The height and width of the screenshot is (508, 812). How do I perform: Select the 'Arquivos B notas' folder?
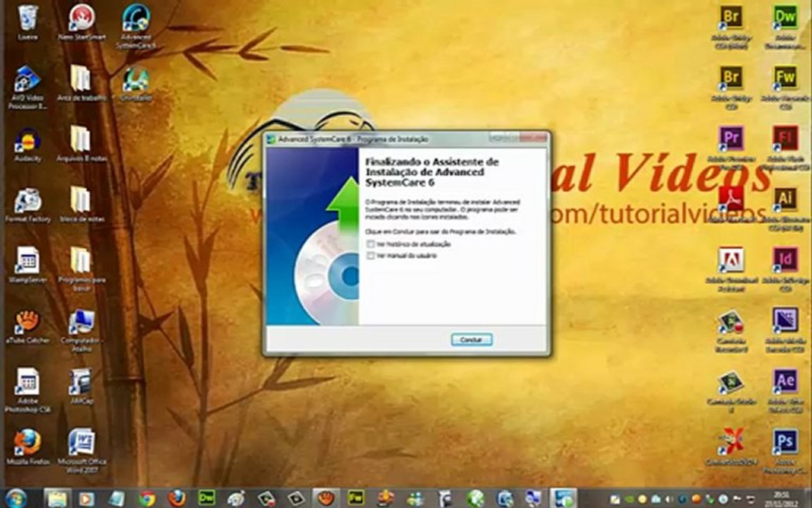point(81,144)
